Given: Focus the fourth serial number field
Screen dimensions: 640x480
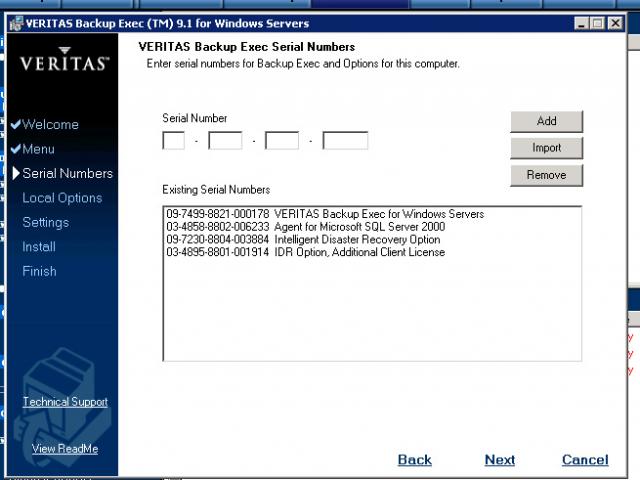Looking at the screenshot, I should click(x=345, y=140).
